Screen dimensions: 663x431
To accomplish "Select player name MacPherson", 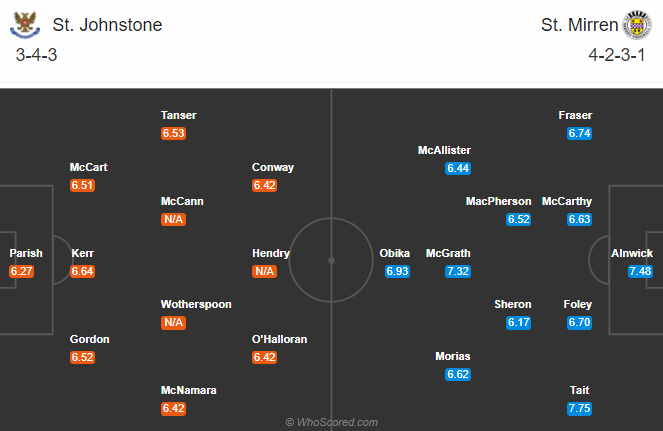I will click(499, 201).
